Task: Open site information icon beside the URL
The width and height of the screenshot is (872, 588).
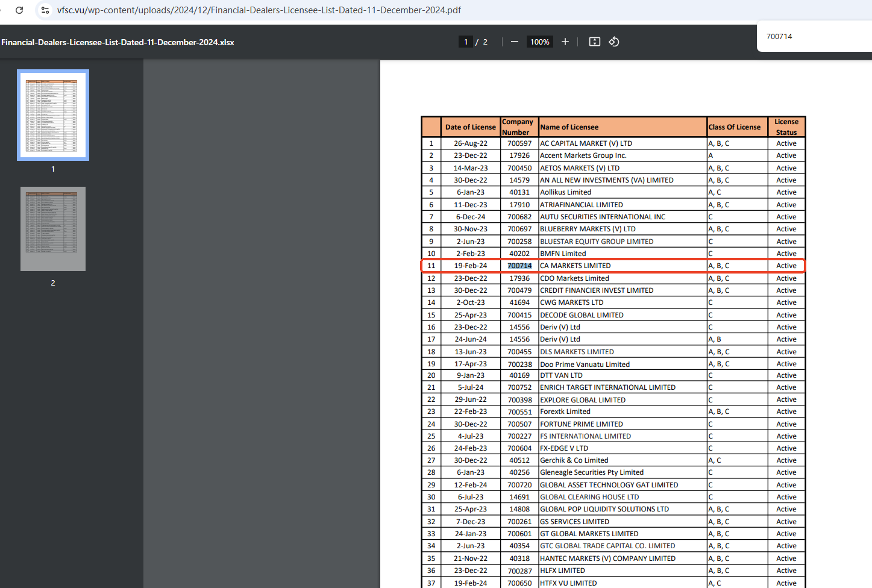Action: [45, 10]
